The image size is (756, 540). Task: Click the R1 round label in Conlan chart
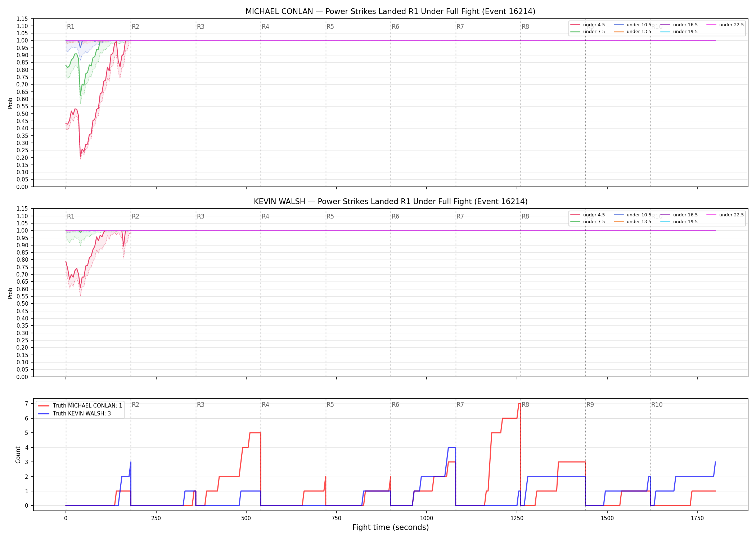coord(71,27)
